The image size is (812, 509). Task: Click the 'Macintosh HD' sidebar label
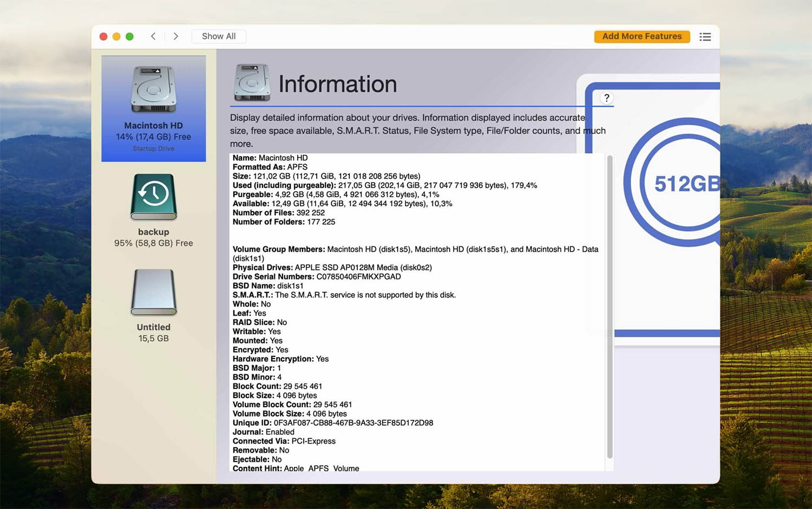pyautogui.click(x=154, y=126)
